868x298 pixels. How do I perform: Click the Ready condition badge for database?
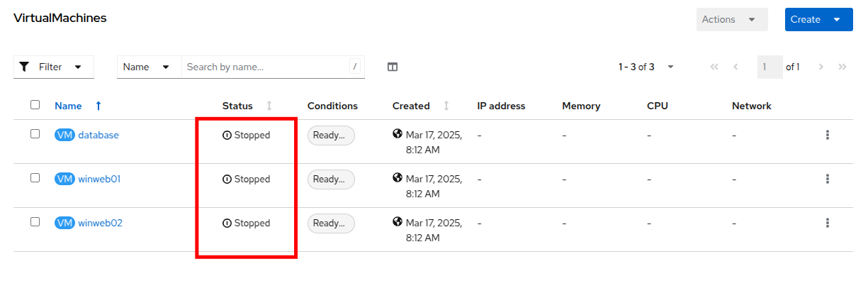[x=331, y=135]
